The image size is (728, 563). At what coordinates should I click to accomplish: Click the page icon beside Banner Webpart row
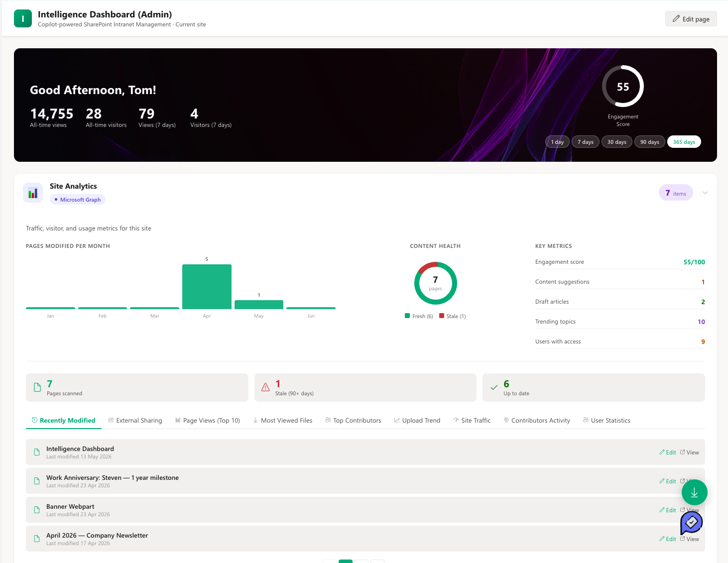tap(37, 510)
